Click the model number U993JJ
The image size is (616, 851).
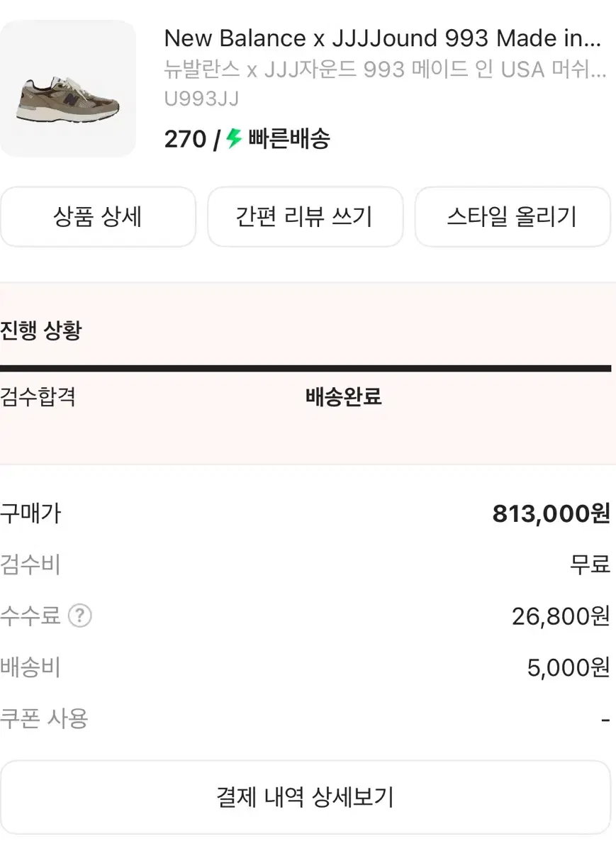tap(201, 99)
